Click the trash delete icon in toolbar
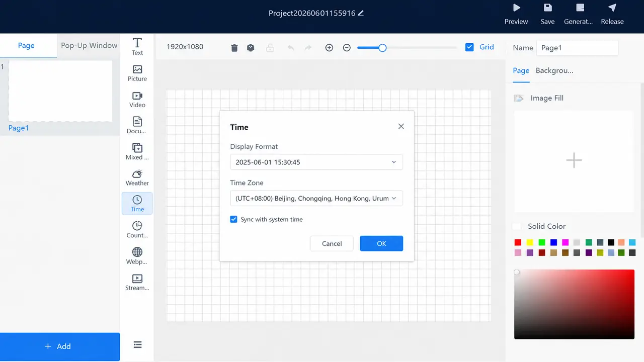The image size is (644, 362). point(234,48)
